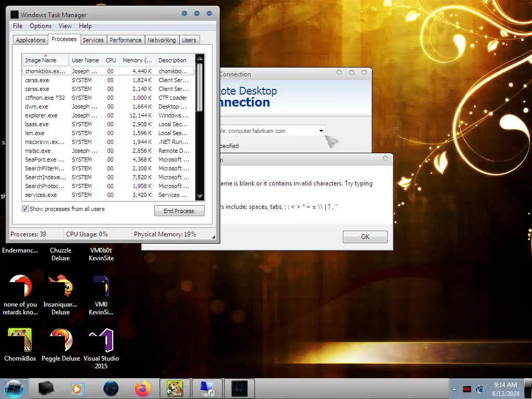Toggle Show processes from all users
Viewport: 532px width, 399px height.
(x=25, y=209)
